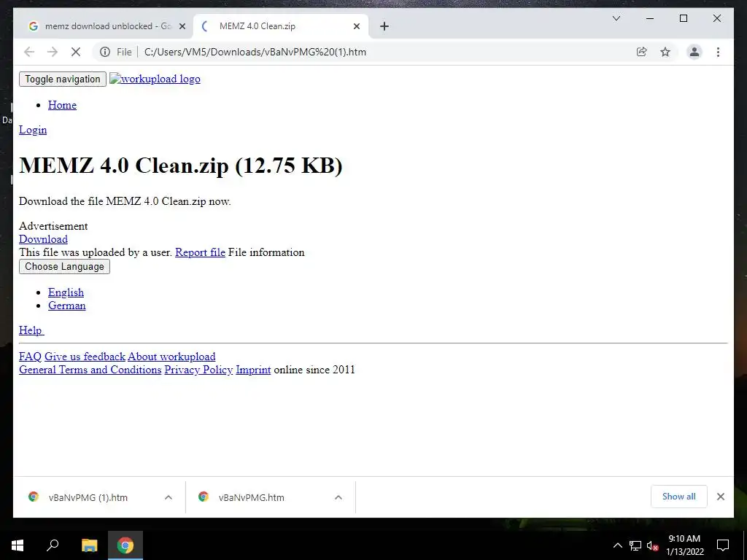Open Windows taskbar search
The image size is (747, 560).
[x=53, y=545]
